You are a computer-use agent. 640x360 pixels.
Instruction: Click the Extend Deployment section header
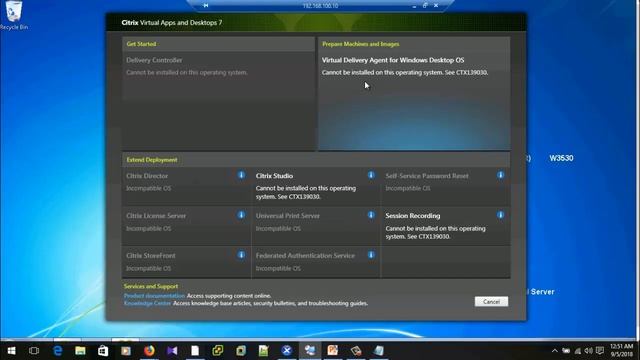(x=152, y=160)
